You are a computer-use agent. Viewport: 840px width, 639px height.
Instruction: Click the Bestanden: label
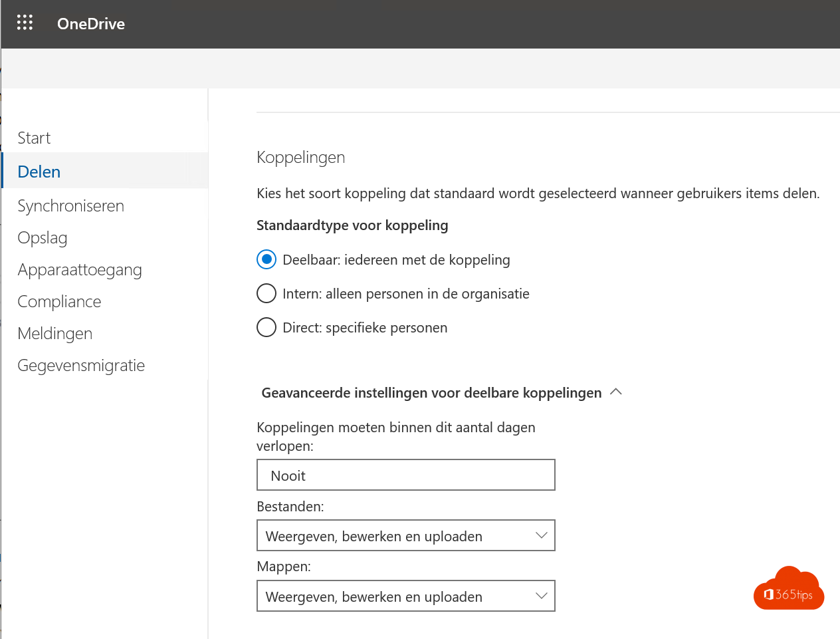290,506
